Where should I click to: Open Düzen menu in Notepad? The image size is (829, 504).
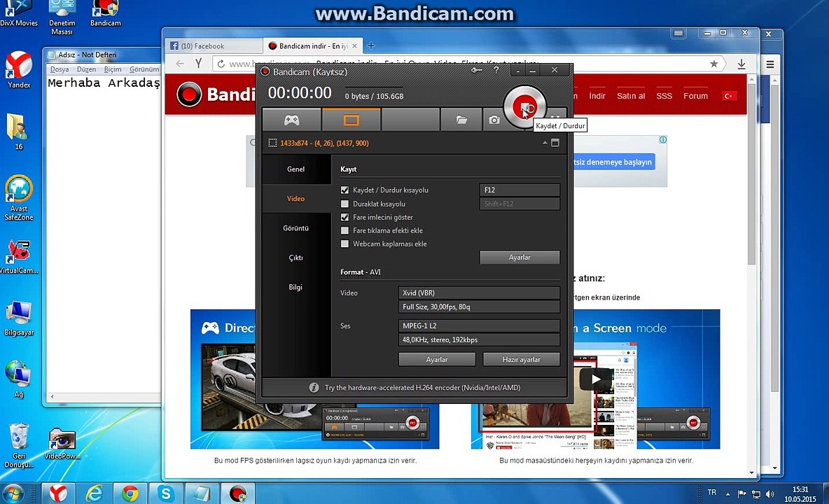[x=86, y=69]
